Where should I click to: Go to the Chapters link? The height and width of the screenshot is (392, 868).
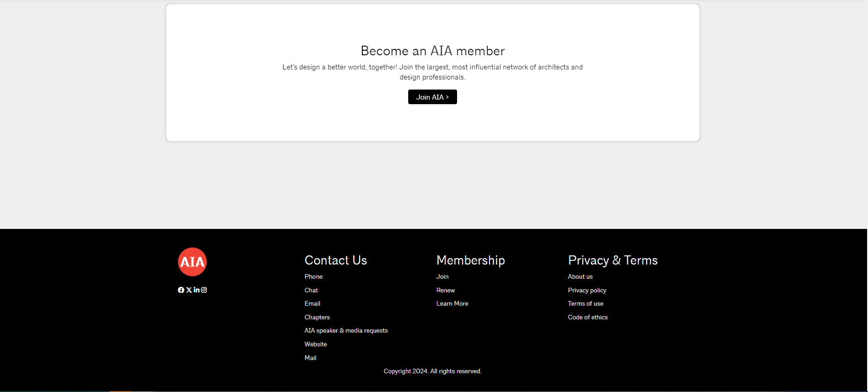(317, 318)
